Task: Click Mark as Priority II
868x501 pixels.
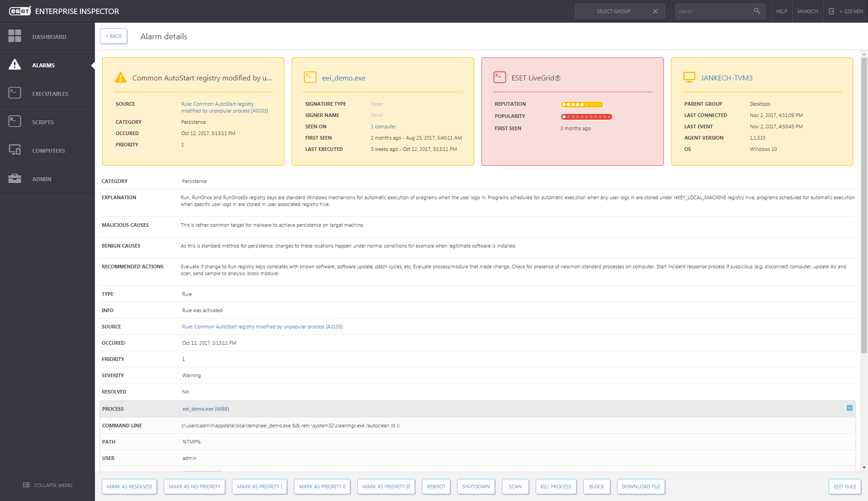Action: 322,487
